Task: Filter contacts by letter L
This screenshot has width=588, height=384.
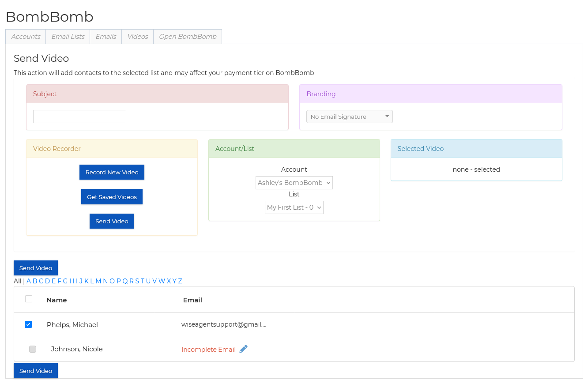Action: coord(92,281)
